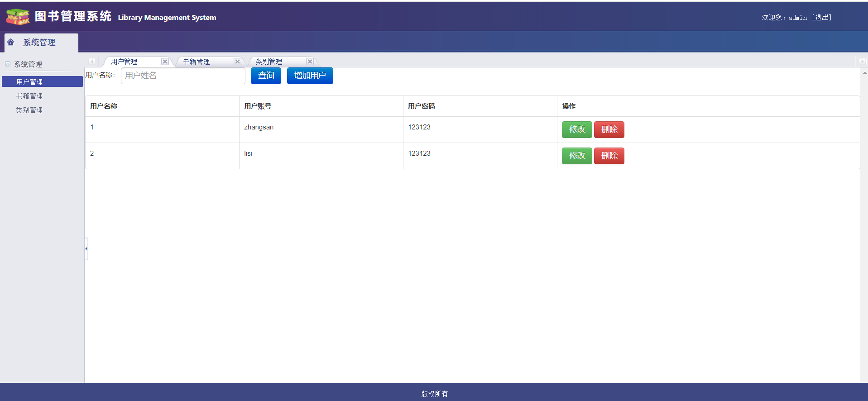This screenshot has width=868, height=401.
Task: Click the 增加用户 button
Action: (x=310, y=76)
